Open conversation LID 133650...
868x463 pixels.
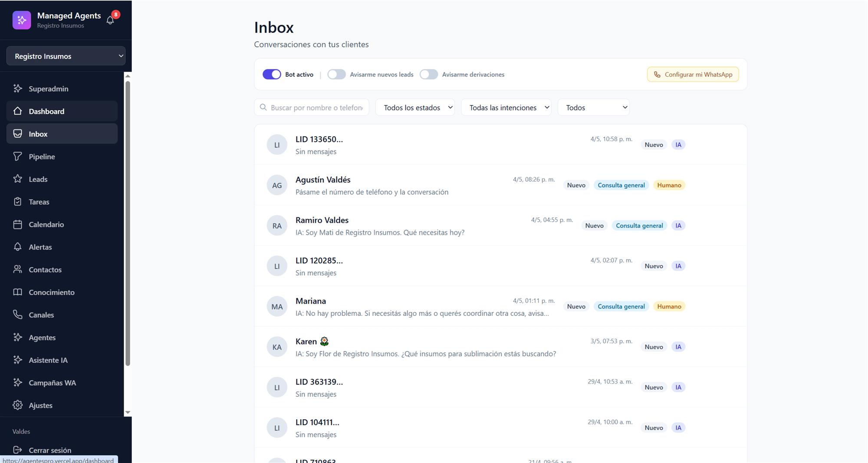(500, 144)
